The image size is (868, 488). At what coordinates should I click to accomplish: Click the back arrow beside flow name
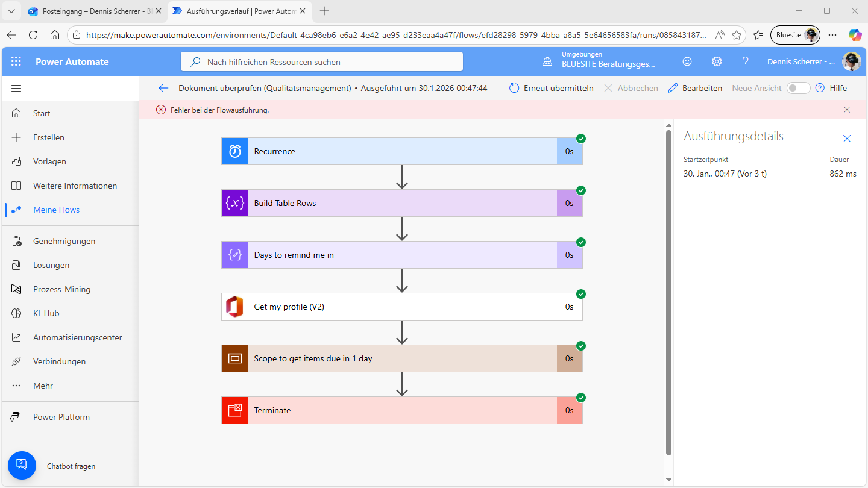[x=163, y=88]
